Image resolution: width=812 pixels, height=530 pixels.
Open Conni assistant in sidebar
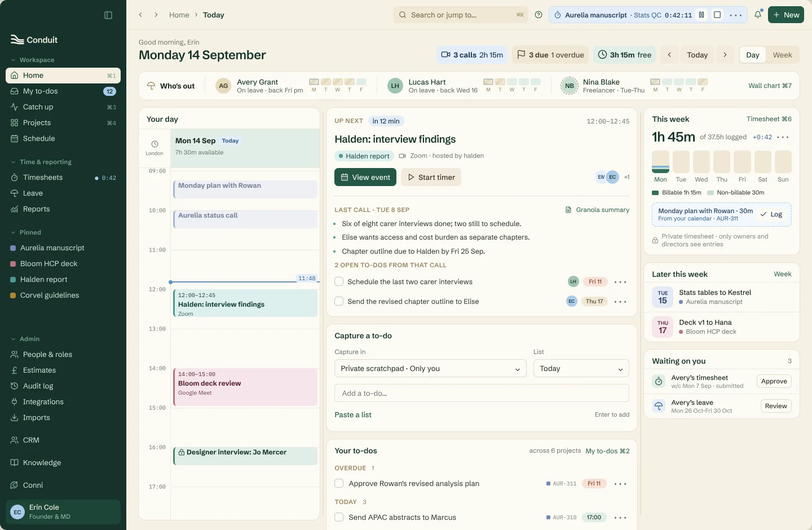(x=63, y=485)
